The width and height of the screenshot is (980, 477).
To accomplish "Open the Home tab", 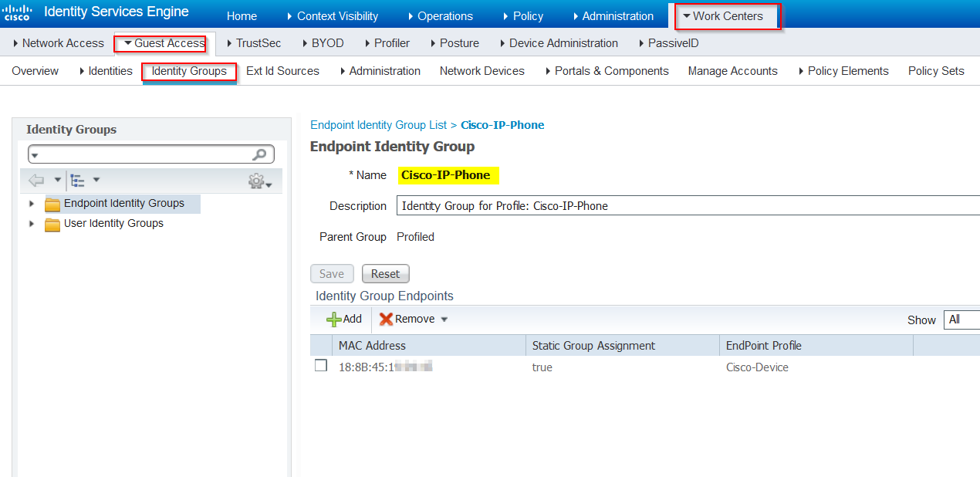I will (x=242, y=16).
